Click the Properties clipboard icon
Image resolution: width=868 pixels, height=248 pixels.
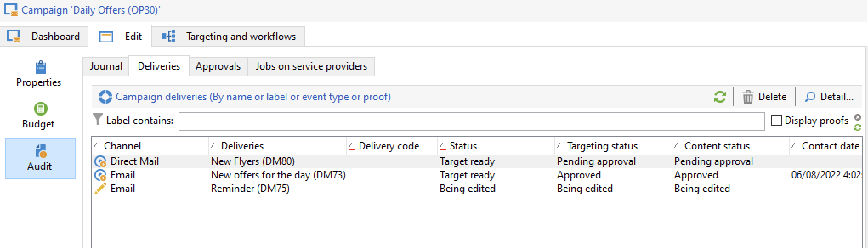(40, 68)
